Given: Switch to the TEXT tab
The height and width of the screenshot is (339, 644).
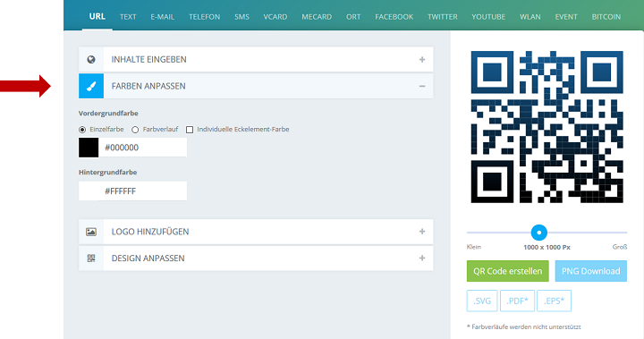Looking at the screenshot, I should tap(128, 17).
